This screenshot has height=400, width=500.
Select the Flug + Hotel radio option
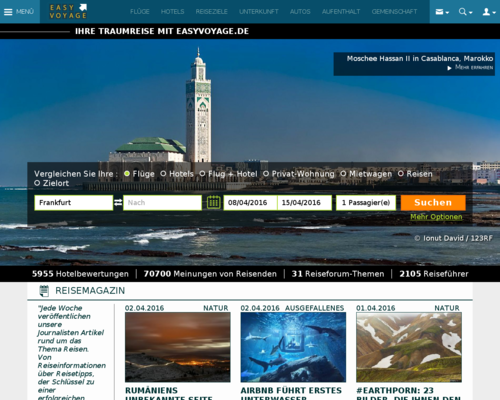point(202,174)
